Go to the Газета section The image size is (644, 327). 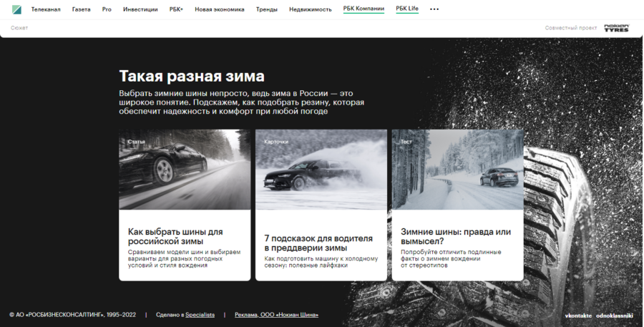pyautogui.click(x=82, y=9)
